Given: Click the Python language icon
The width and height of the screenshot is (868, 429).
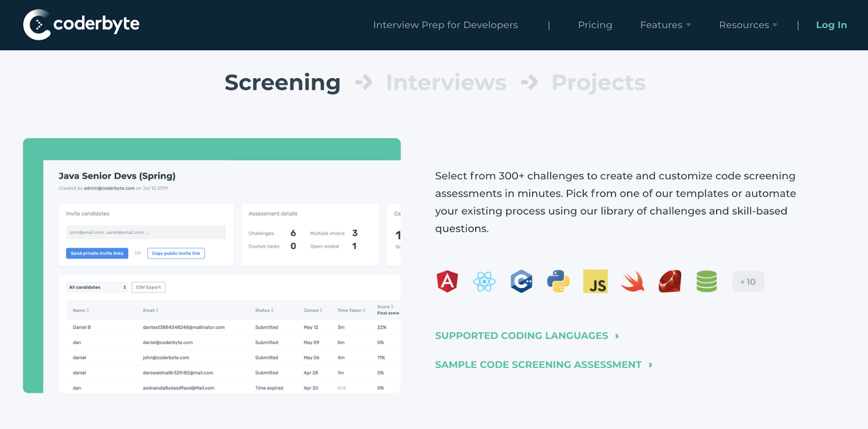Looking at the screenshot, I should pyautogui.click(x=558, y=281).
